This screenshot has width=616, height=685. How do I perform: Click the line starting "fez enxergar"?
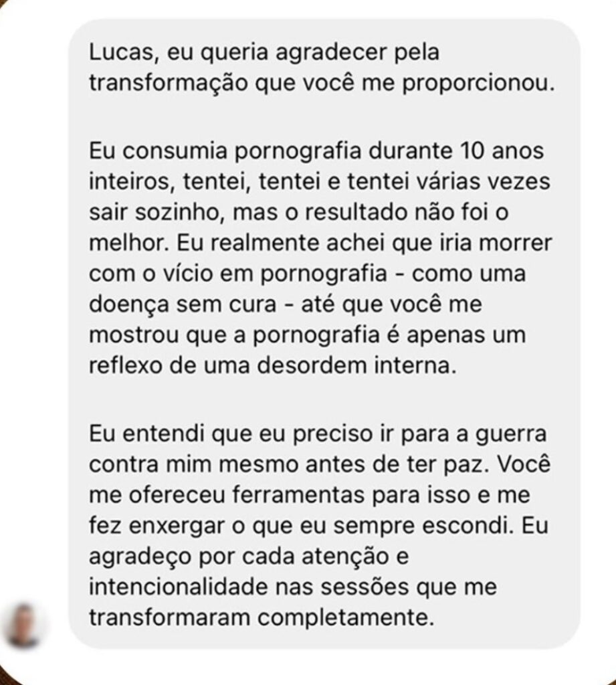tap(318, 526)
